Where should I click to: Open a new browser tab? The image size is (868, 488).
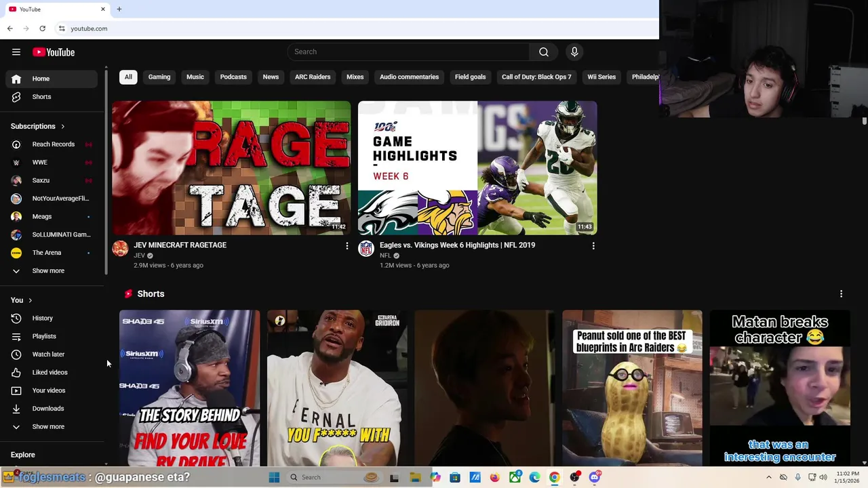[x=119, y=9]
